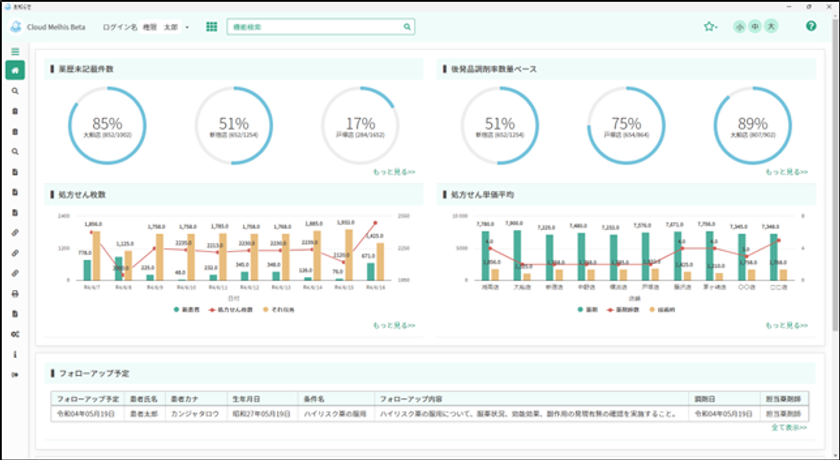This screenshot has width=840, height=460.
Task: Click the gears settings icon in sidebar
Action: [15, 333]
